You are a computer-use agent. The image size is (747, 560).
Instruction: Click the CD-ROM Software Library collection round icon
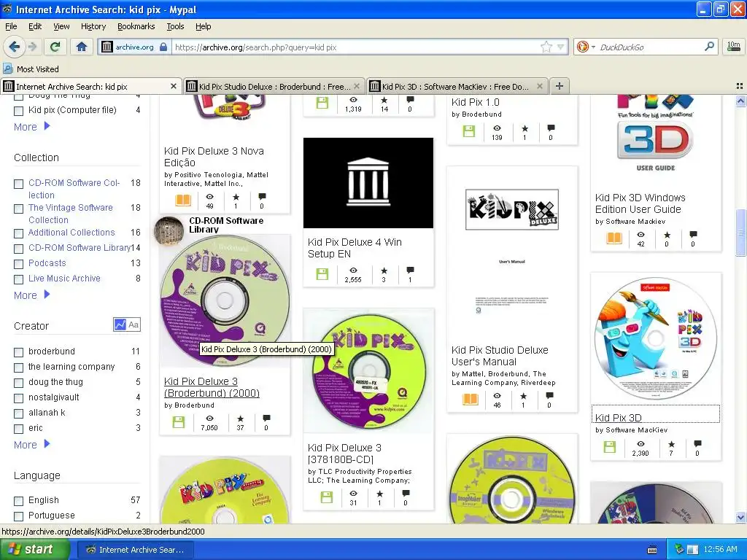(x=169, y=230)
